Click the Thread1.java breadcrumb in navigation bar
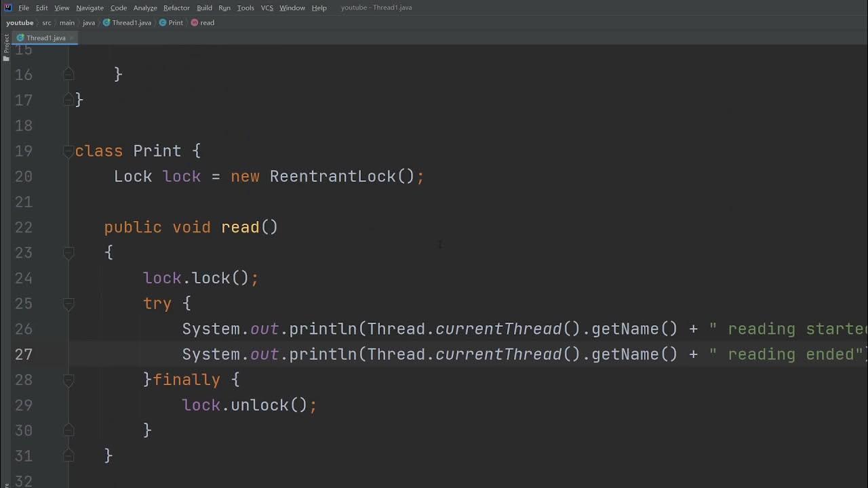868x488 pixels. tap(127, 22)
